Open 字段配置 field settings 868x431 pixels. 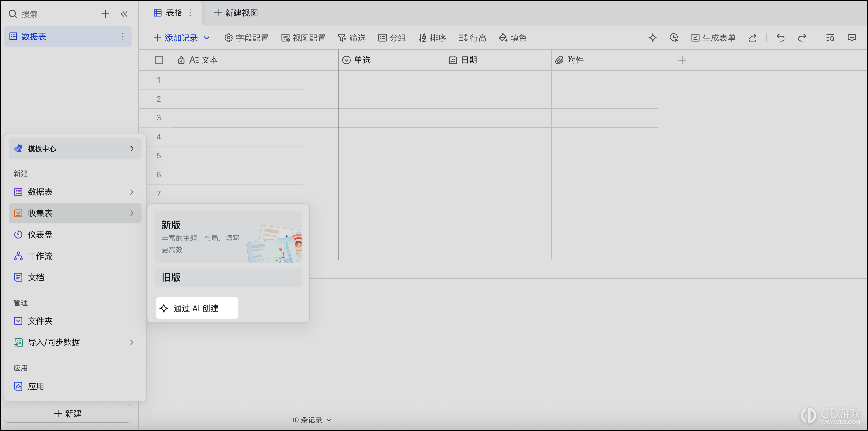pyautogui.click(x=246, y=38)
